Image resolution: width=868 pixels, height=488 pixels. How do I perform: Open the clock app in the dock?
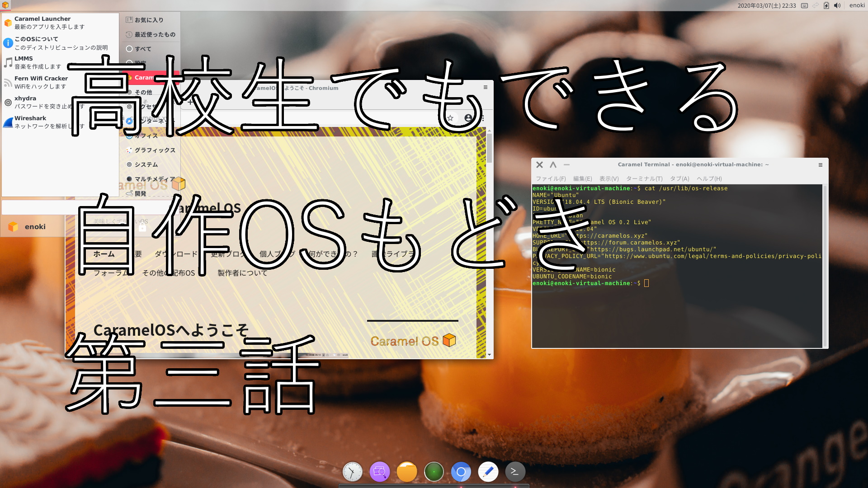click(x=352, y=472)
